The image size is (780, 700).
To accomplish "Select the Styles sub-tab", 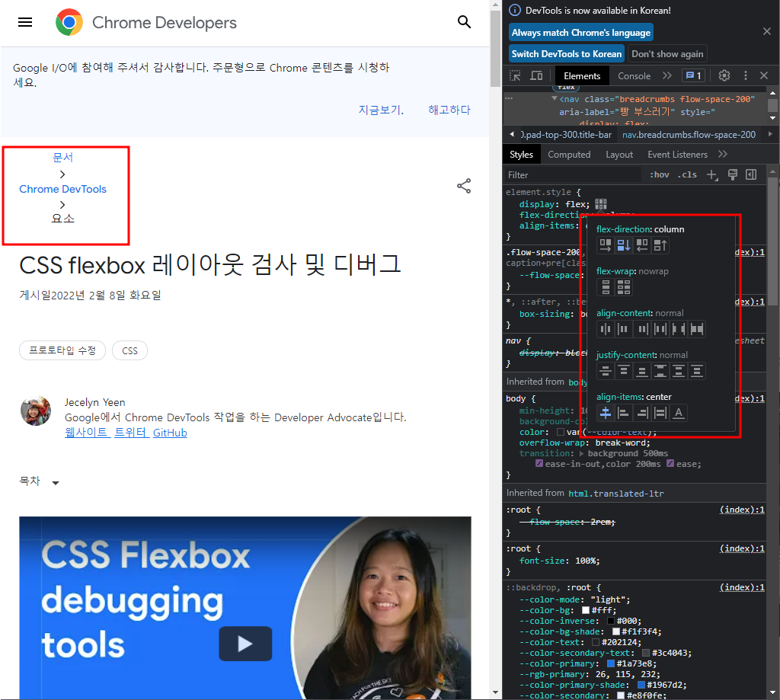I will pos(521,154).
